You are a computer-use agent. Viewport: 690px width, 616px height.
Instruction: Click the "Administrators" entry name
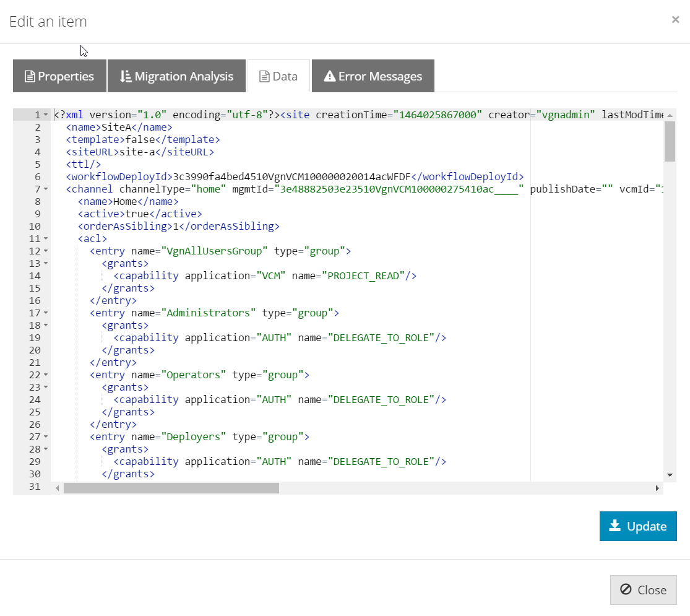click(x=208, y=313)
